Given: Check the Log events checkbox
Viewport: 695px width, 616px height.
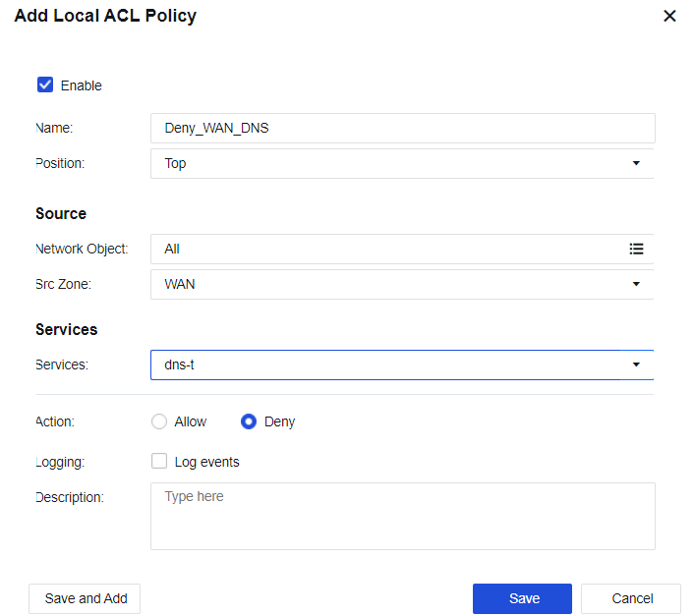Looking at the screenshot, I should [159, 462].
